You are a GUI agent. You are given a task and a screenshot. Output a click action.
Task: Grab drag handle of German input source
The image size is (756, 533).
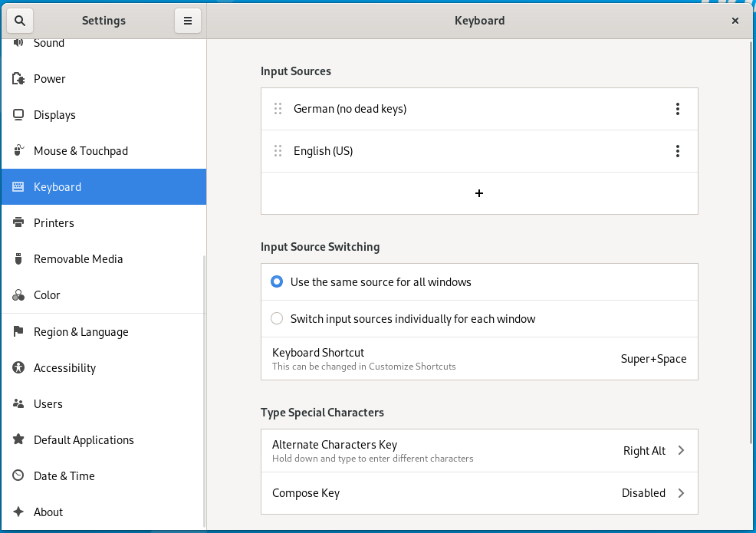coord(278,109)
